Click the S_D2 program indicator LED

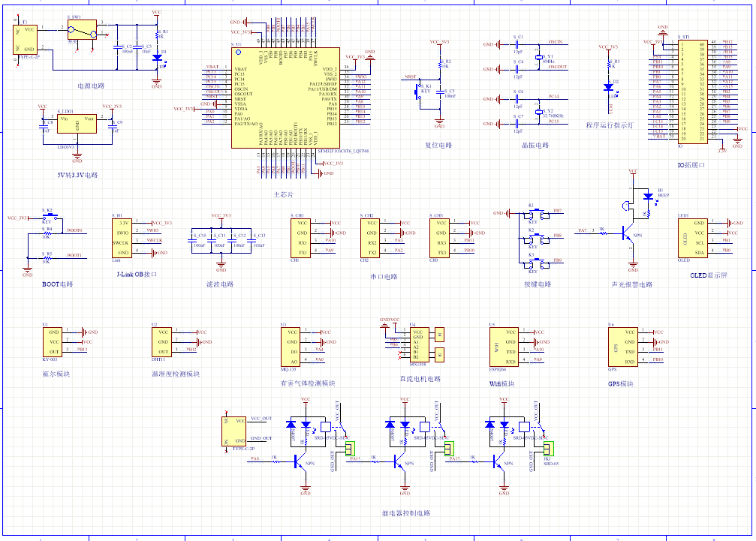click(x=608, y=87)
